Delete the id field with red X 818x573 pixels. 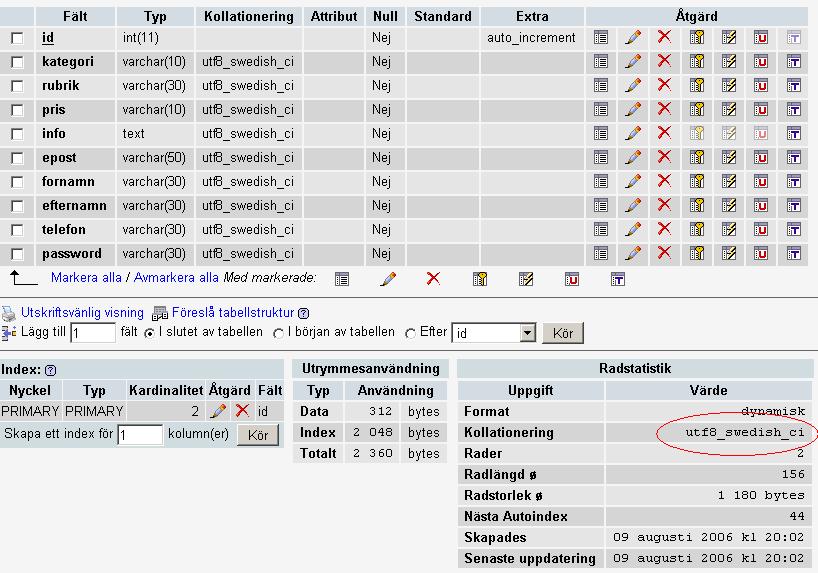(x=664, y=37)
